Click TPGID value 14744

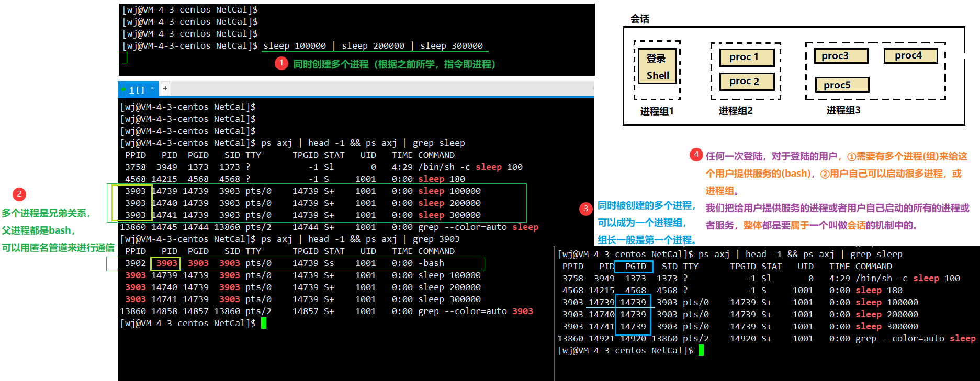(x=306, y=227)
